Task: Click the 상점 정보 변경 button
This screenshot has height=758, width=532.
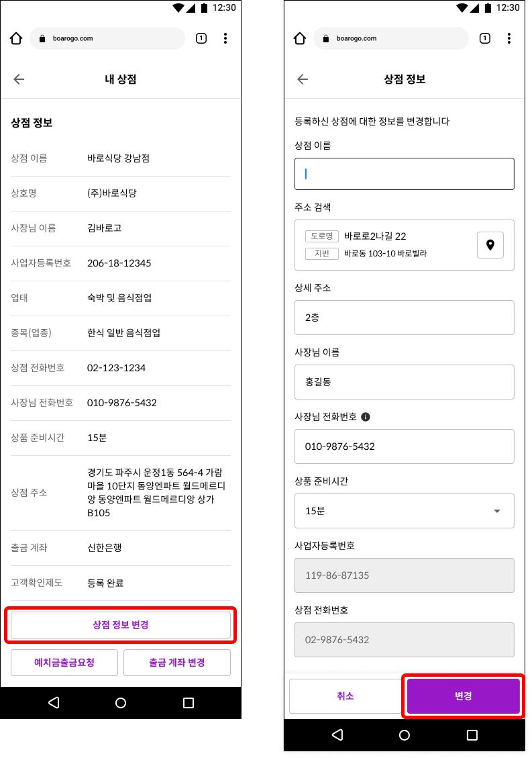Action: 121,625
